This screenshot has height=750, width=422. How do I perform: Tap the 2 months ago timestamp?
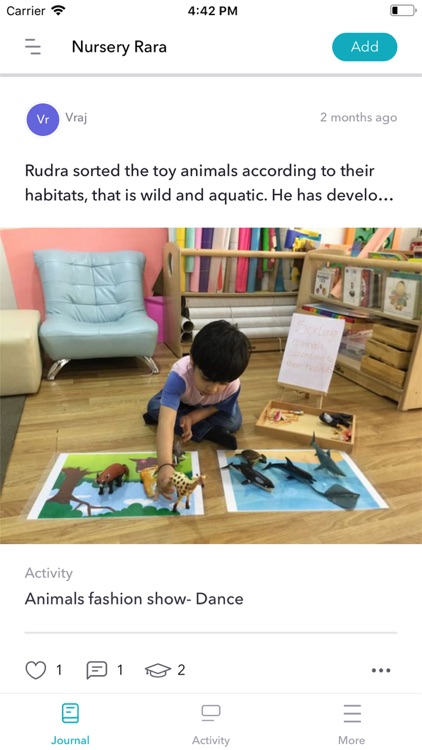click(x=358, y=118)
